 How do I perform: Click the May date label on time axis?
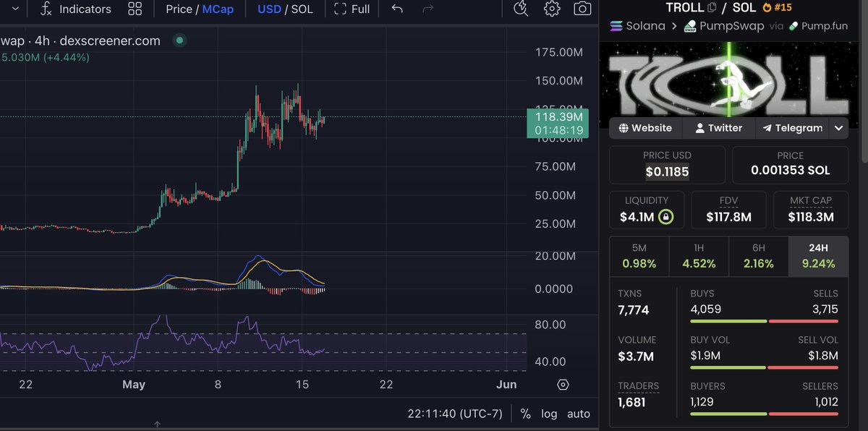click(135, 385)
